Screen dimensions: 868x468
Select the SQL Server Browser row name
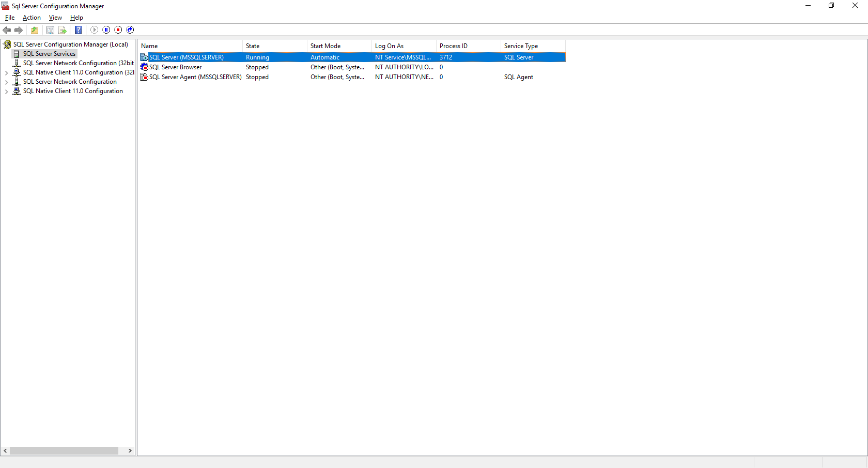175,67
